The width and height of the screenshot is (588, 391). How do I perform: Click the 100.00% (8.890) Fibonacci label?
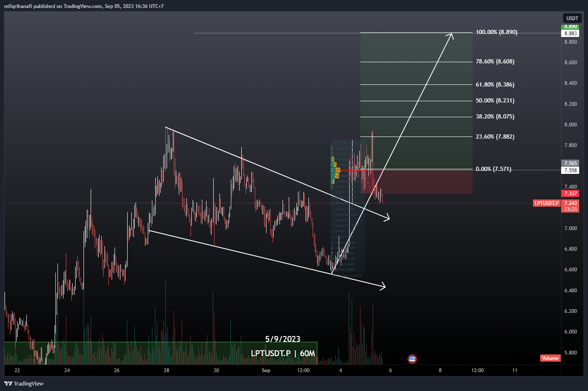tap(497, 32)
